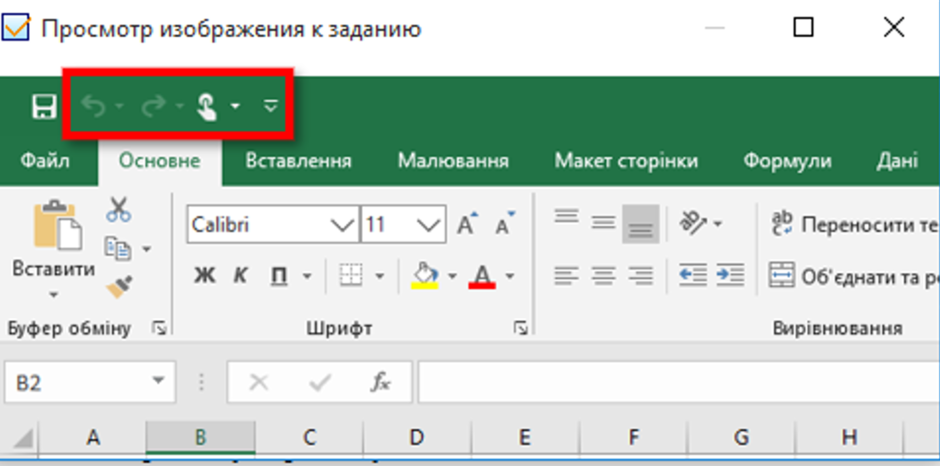The height and width of the screenshot is (466, 940).
Task: Open the Малювання ribbon tab
Action: pos(453,161)
